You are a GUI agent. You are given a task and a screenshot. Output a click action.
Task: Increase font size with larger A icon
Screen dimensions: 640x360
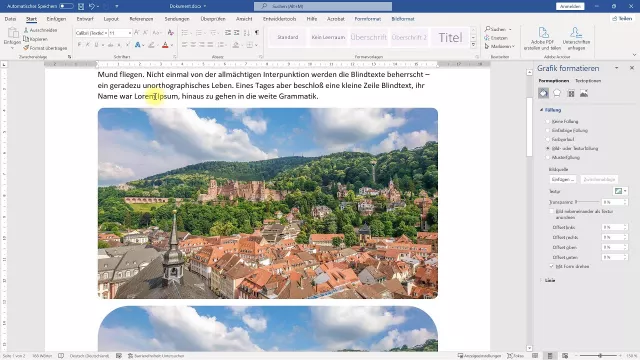click(x=137, y=33)
